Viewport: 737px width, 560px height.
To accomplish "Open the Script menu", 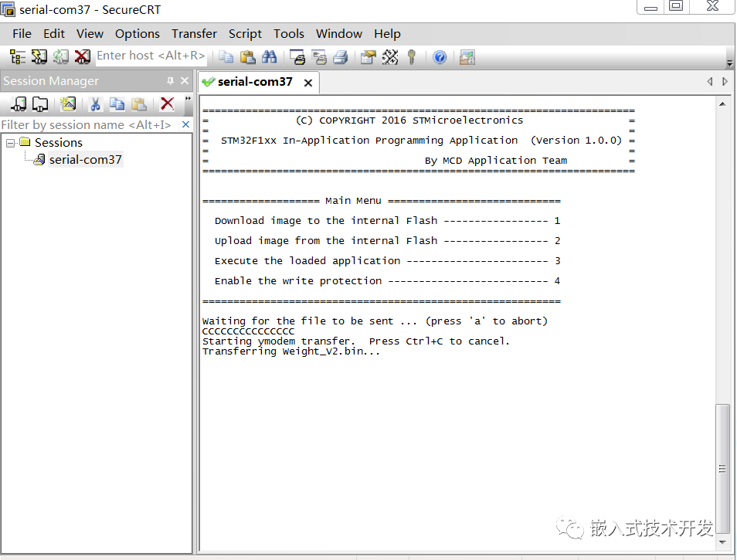I will 245,34.
